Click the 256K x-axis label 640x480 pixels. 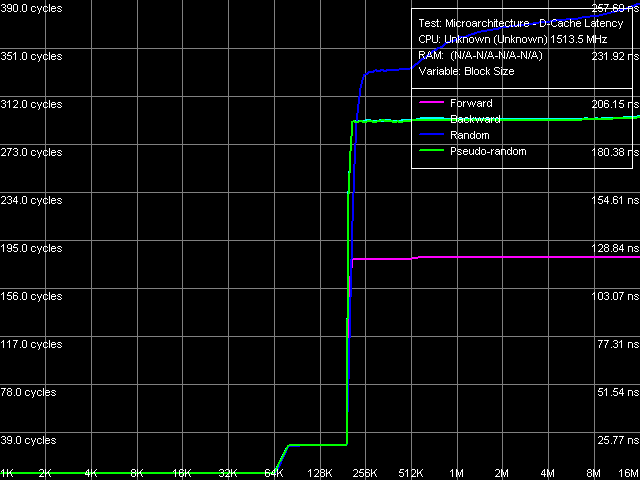click(365, 472)
